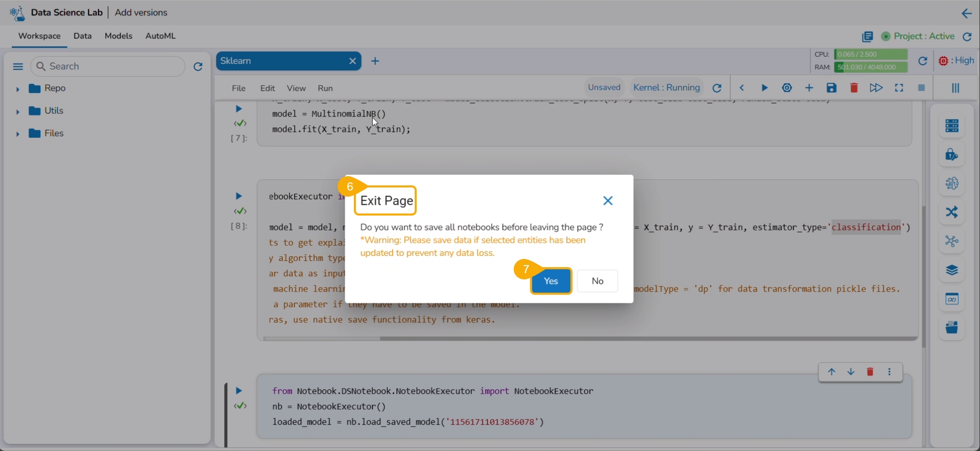Screen dimensions: 980x451
Task: Click No in the Exit Page dialog
Action: click(597, 281)
